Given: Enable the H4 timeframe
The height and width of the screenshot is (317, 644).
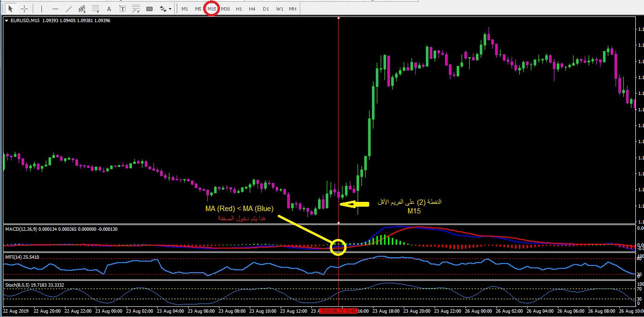Looking at the screenshot, I should pyautogui.click(x=252, y=9).
